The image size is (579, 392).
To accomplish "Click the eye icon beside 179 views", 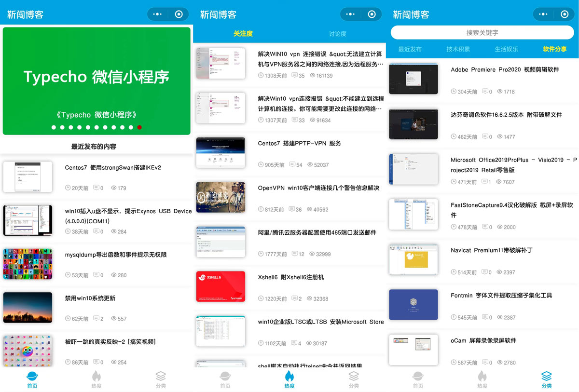I will (114, 188).
